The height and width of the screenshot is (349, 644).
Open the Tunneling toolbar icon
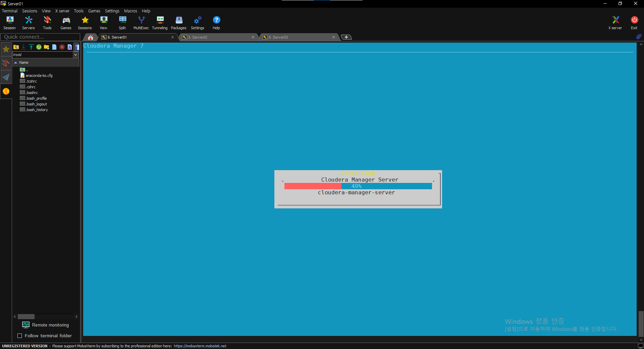pyautogui.click(x=160, y=23)
